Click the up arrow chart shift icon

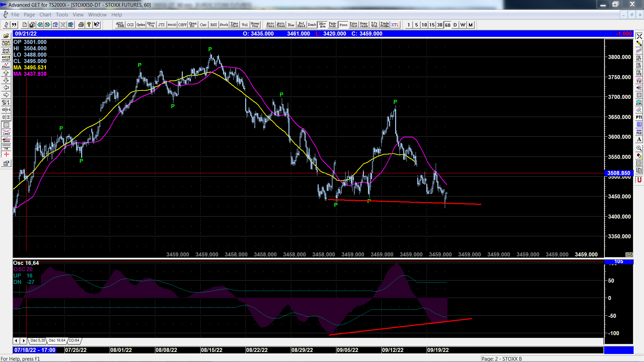click(x=6, y=73)
